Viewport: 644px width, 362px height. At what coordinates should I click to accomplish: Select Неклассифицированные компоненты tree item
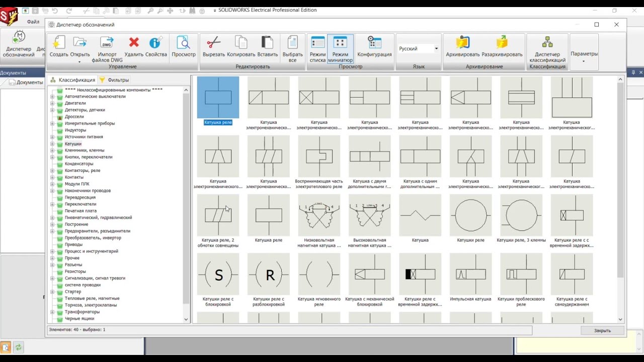tap(114, 90)
